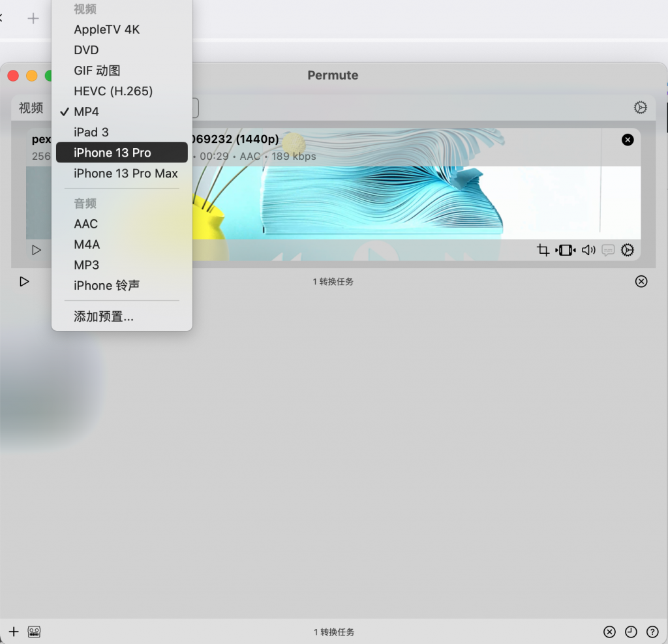
Task: Open the conversion history clock icon
Action: pyautogui.click(x=630, y=632)
